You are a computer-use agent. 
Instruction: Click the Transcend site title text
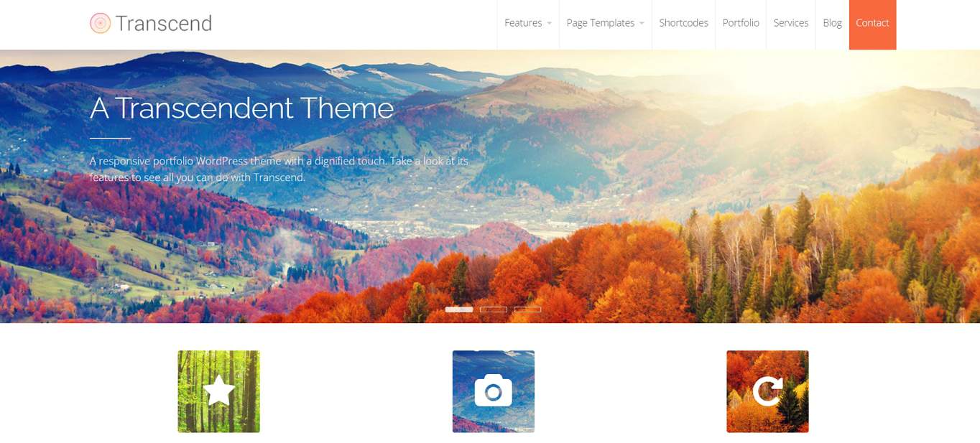coord(164,23)
